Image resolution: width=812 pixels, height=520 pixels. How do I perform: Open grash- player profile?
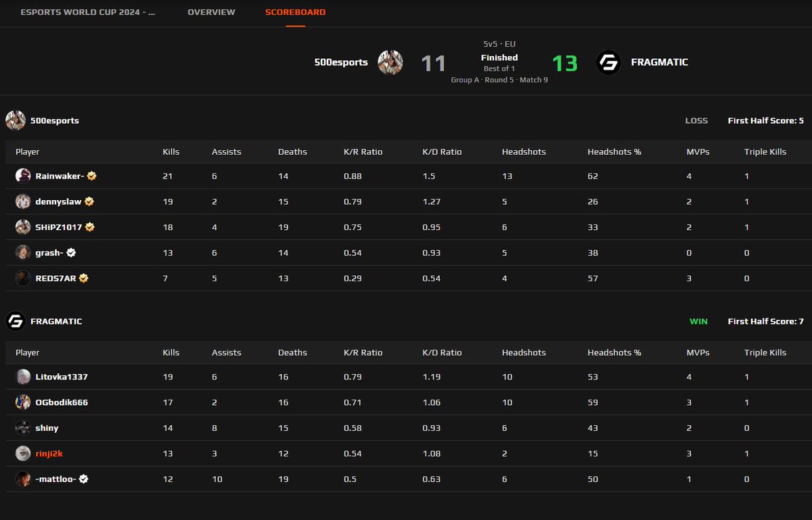click(x=50, y=252)
